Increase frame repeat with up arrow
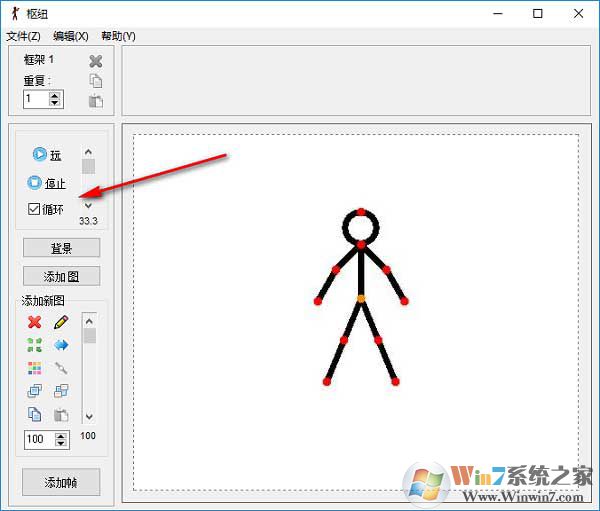The width and height of the screenshot is (600, 511). (x=55, y=96)
